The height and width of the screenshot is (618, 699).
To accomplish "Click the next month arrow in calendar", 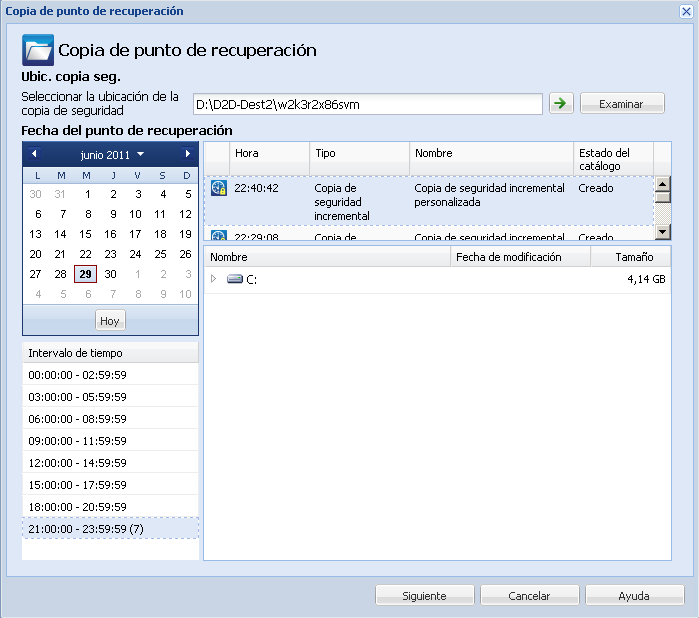I will click(187, 154).
